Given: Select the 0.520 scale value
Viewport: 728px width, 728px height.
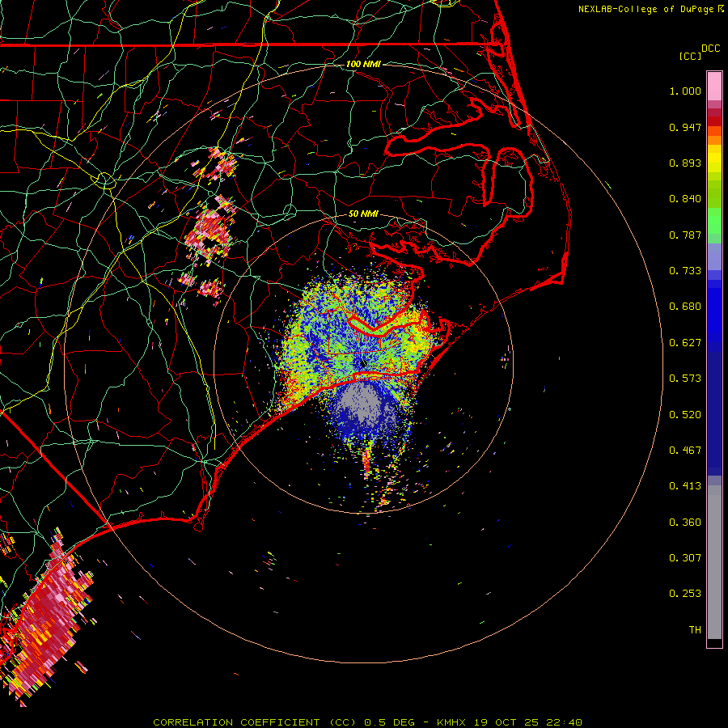Looking at the screenshot, I should pyautogui.click(x=685, y=415).
